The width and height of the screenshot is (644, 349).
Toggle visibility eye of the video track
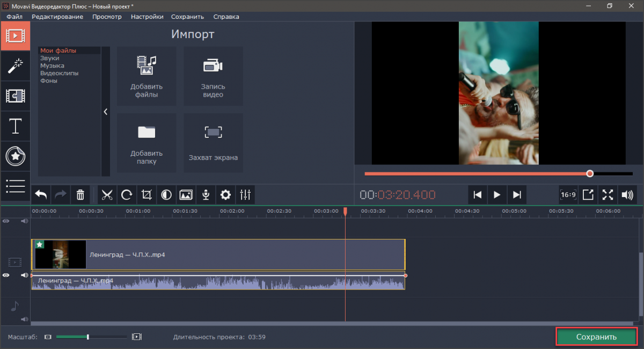(6, 275)
